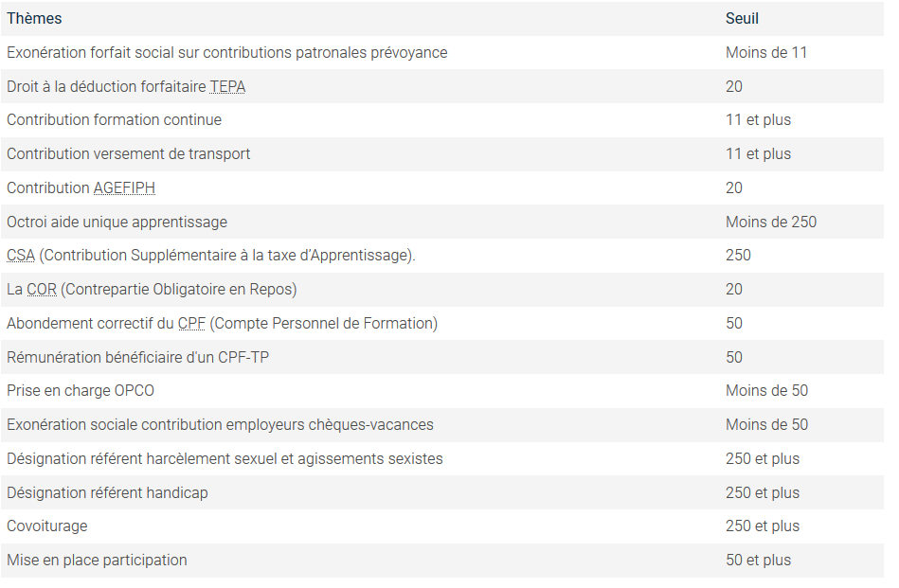Screen dimensions: 899x588
Task: Click the Octroi aide unique apprentissage row
Action: pyautogui.click(x=442, y=222)
